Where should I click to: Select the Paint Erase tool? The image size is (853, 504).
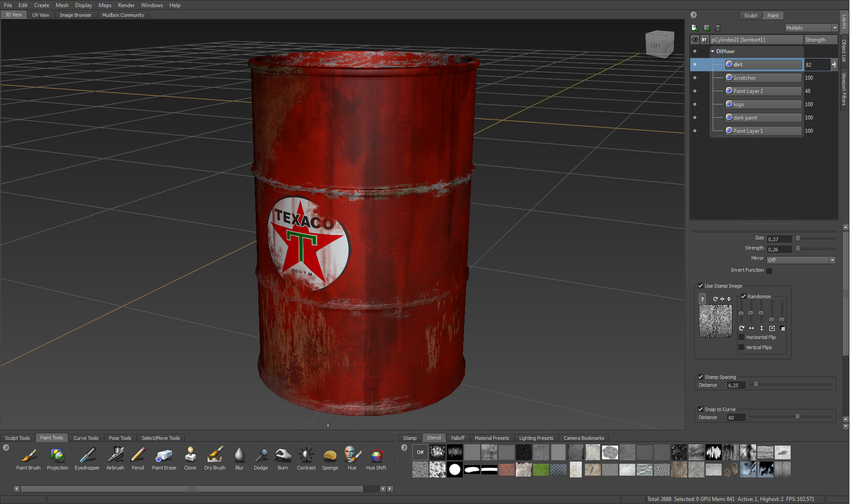164,458
